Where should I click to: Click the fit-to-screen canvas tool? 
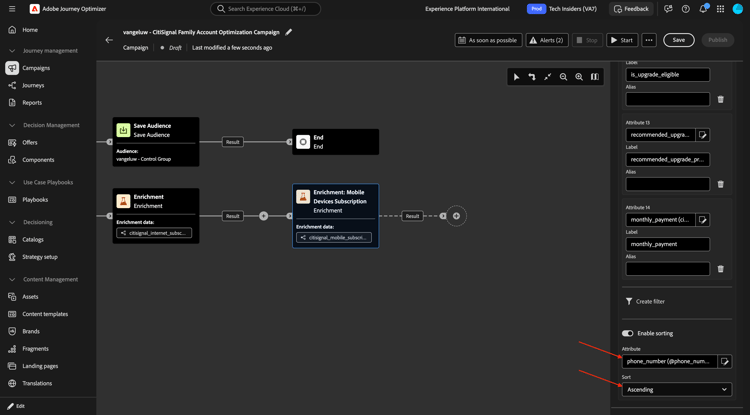click(548, 77)
